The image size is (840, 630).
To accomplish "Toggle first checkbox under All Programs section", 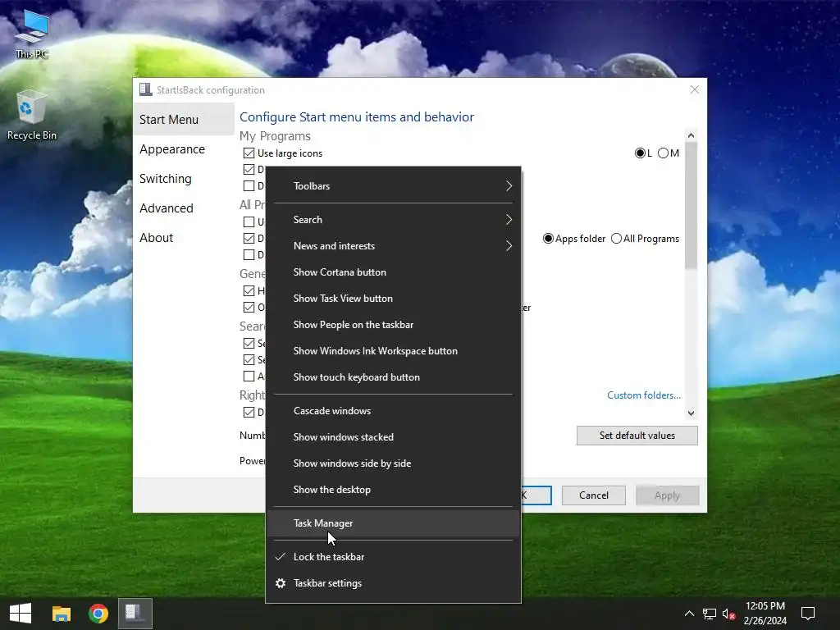I will point(249,221).
